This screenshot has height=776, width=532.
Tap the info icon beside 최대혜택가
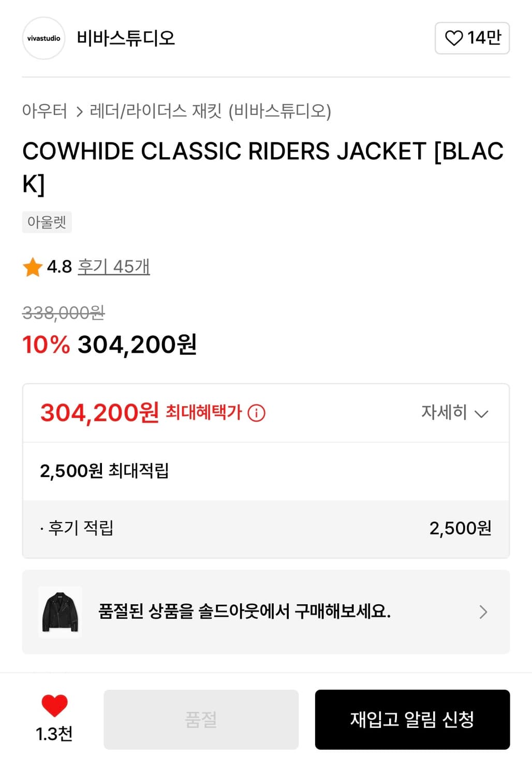pyautogui.click(x=256, y=413)
